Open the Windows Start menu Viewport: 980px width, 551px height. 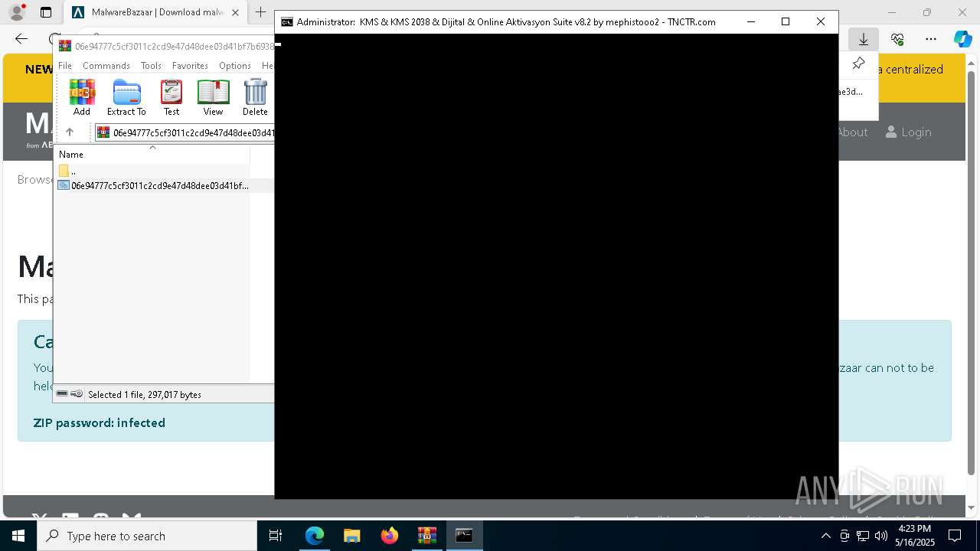coord(18,536)
